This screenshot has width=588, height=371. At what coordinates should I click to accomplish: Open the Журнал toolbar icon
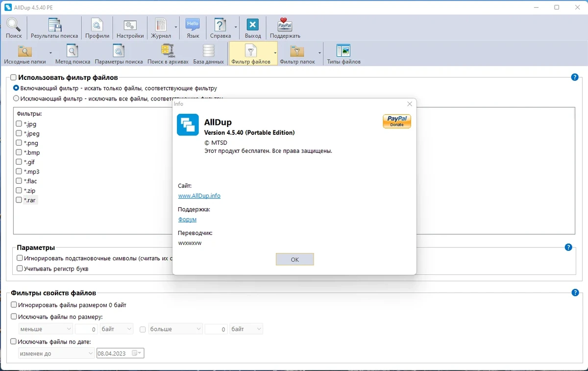coord(161,25)
